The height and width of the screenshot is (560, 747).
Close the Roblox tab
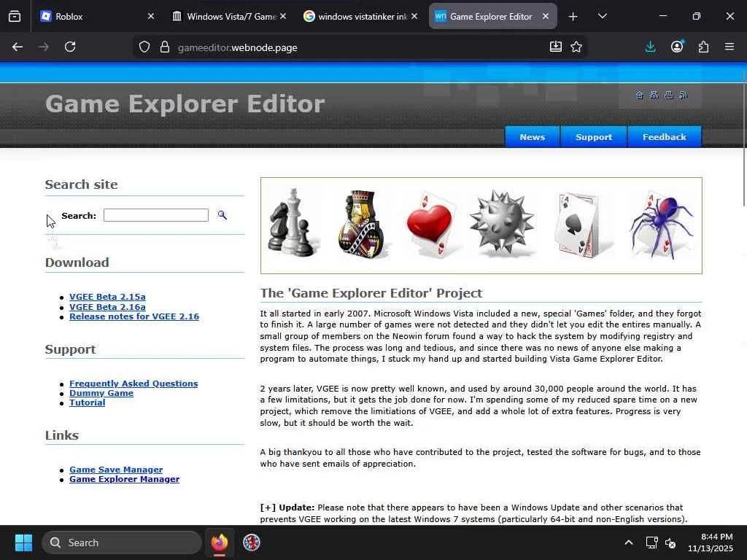(150, 16)
